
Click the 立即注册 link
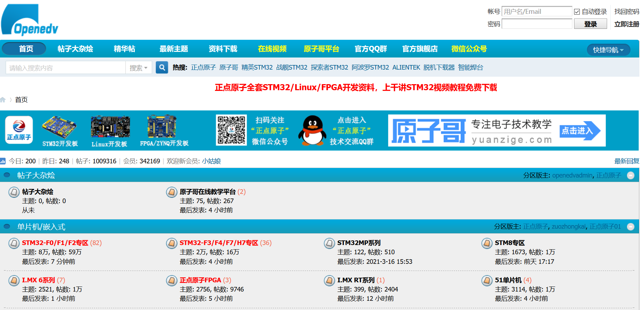[627, 24]
